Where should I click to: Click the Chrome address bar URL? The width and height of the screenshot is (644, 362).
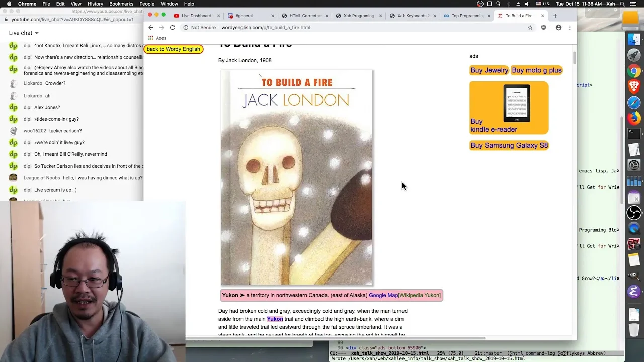266,28
